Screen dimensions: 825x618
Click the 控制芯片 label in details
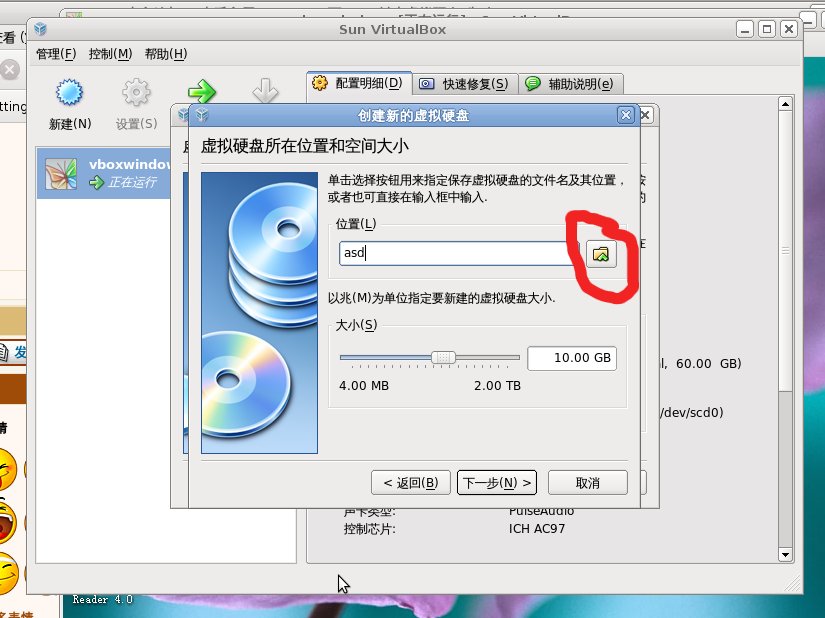pyautogui.click(x=370, y=529)
